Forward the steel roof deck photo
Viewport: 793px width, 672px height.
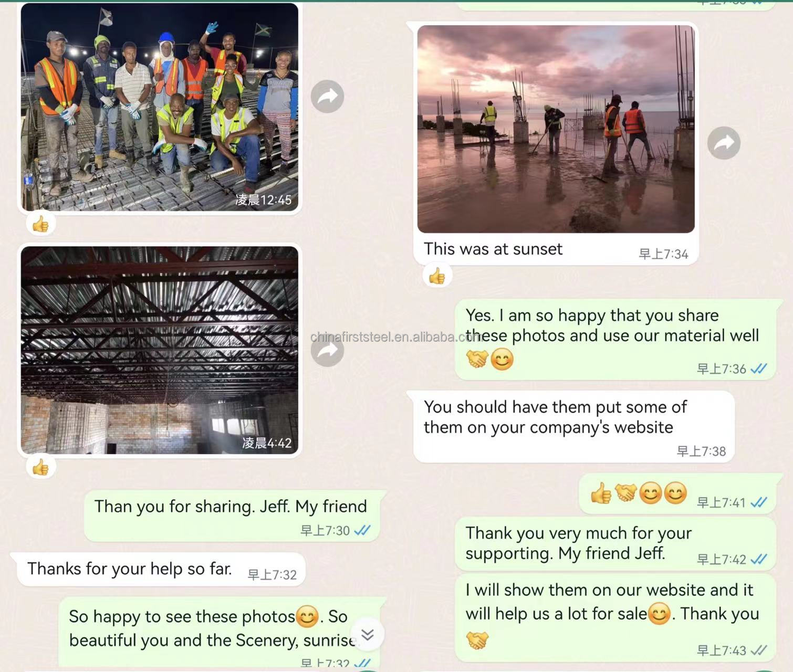(x=327, y=350)
